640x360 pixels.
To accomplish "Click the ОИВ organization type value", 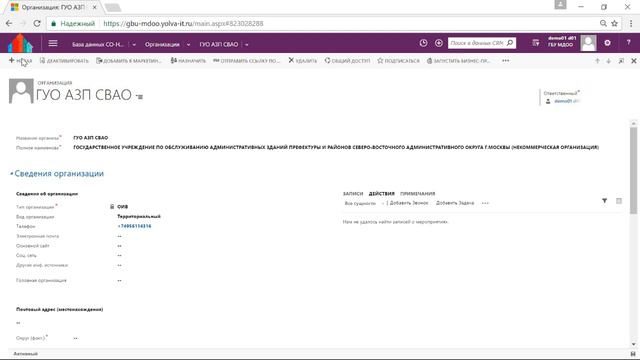I will [122, 207].
